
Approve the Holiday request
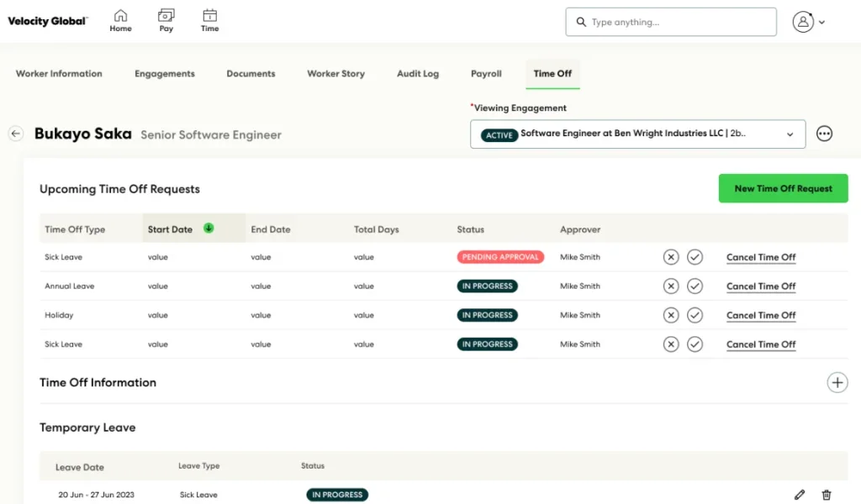[695, 315]
